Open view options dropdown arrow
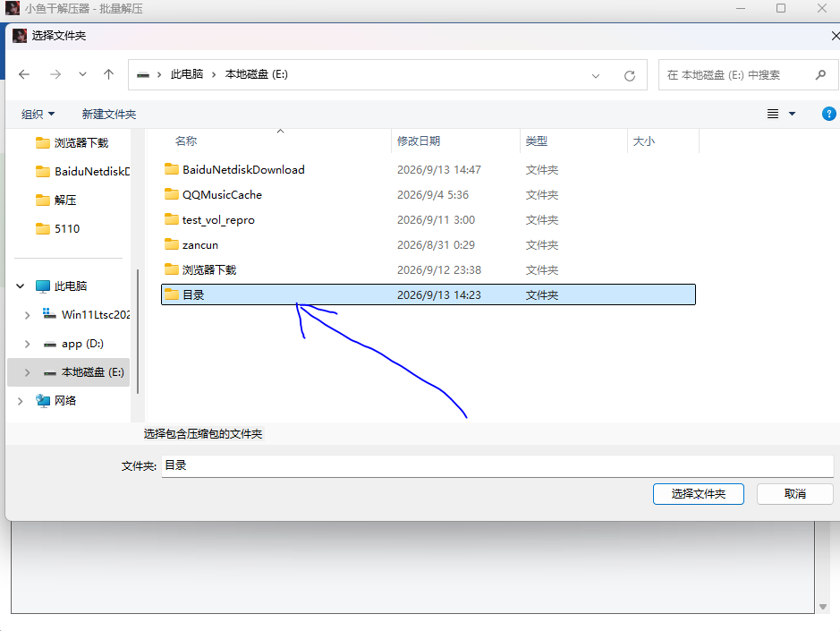Screen dimensions: 840x631 (792, 114)
